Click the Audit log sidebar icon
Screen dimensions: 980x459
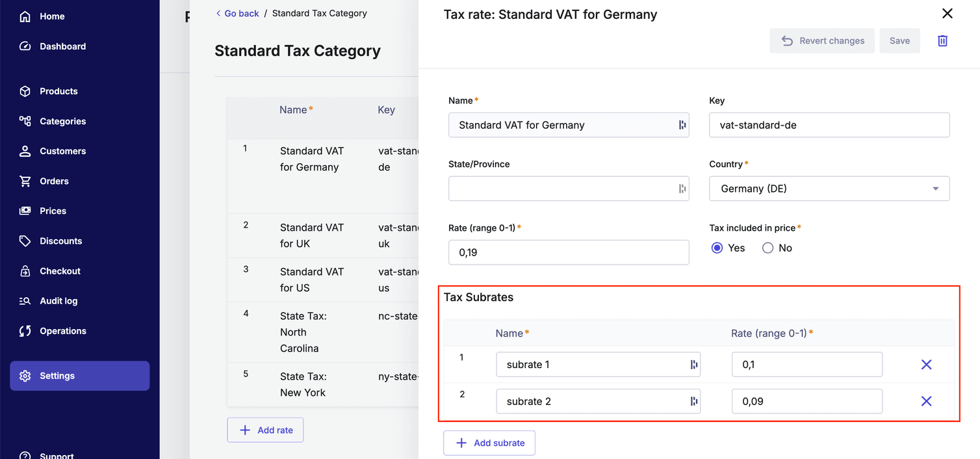click(x=25, y=300)
